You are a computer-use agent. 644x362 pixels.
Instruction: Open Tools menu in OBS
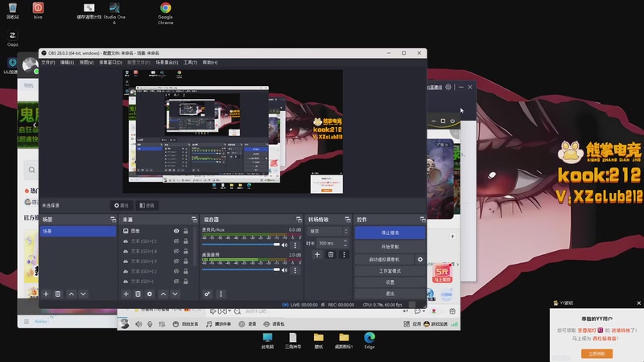tap(190, 63)
